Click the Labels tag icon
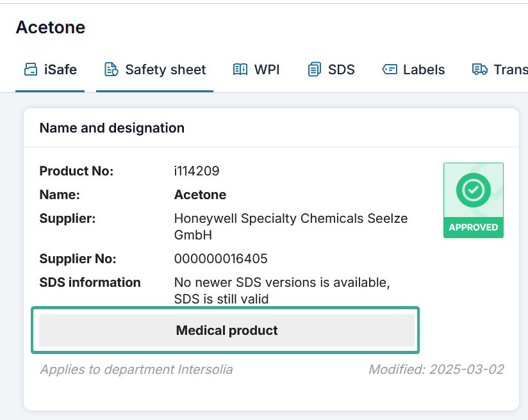The height and width of the screenshot is (420, 528). [390, 70]
